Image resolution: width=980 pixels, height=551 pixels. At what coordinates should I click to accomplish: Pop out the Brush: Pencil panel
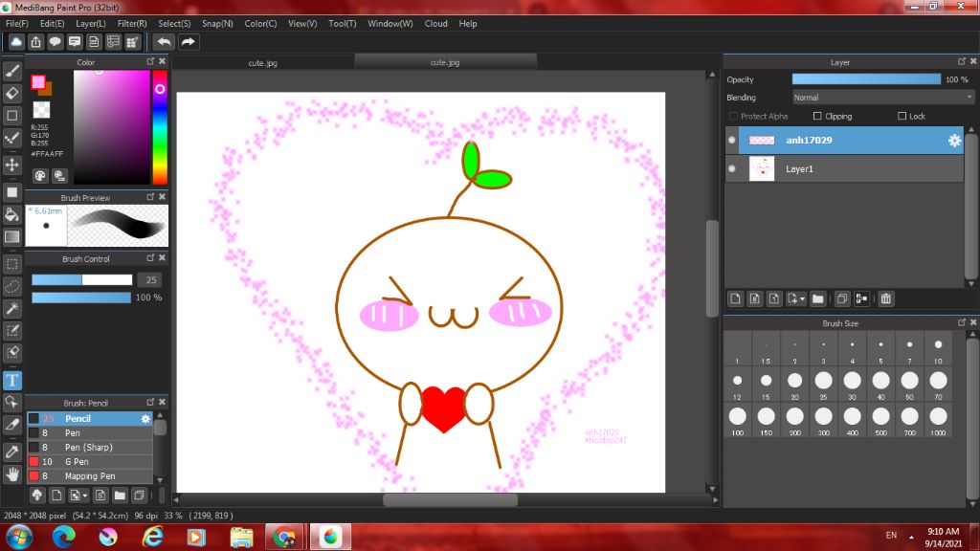tap(150, 403)
